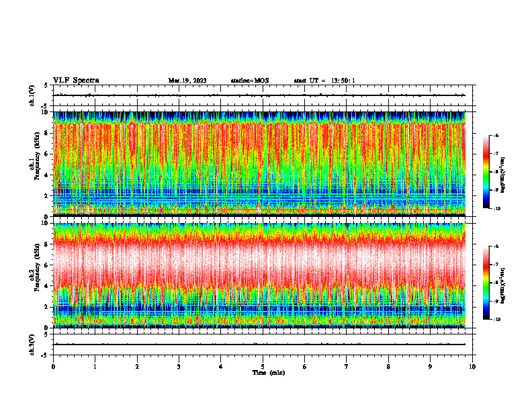Image resolution: width=532 pixels, height=411 pixels.
Task: Click the "station=MOS" header label
Action: (250, 81)
